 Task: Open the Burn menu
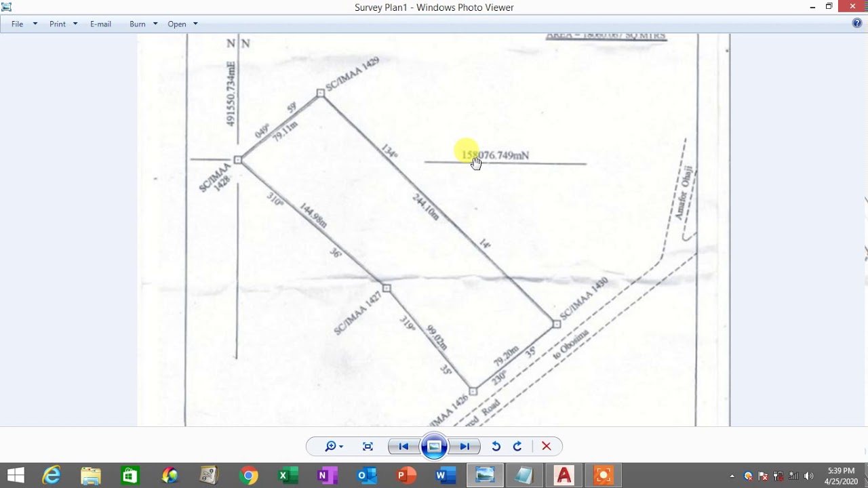138,24
